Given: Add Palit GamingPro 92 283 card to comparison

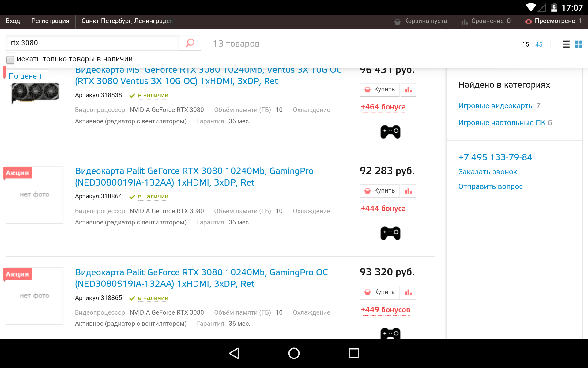Looking at the screenshot, I should (408, 191).
